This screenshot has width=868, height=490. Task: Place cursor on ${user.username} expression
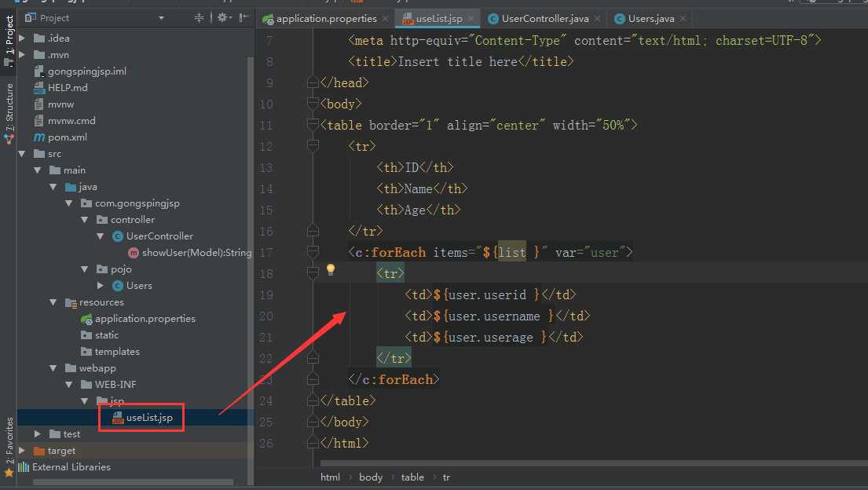click(x=494, y=316)
